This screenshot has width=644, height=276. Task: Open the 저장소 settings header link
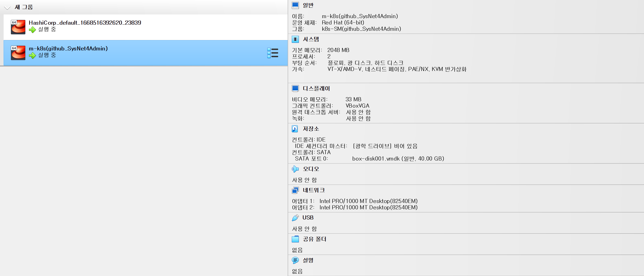[x=311, y=129]
